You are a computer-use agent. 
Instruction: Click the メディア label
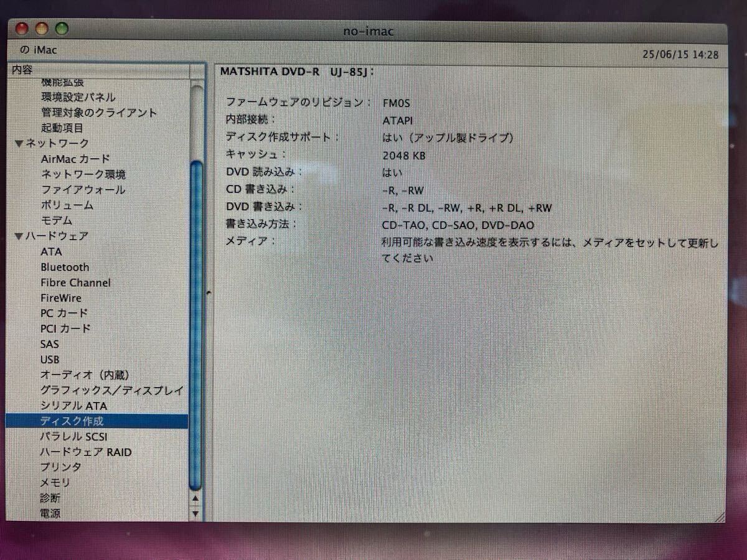(x=250, y=241)
